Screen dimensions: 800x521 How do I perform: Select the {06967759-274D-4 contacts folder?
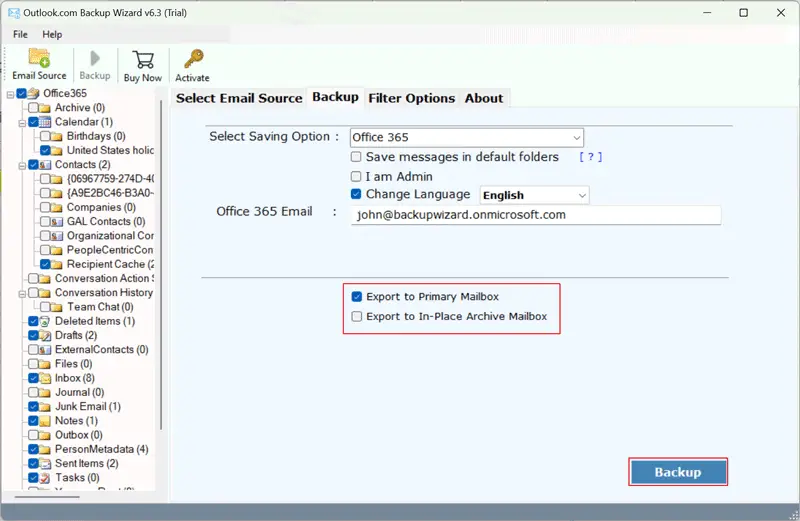(x=110, y=179)
